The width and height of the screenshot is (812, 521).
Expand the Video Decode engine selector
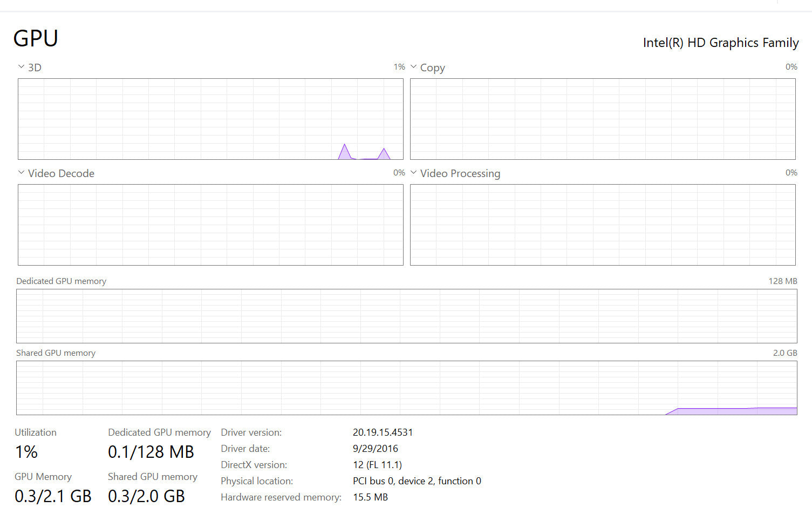pos(21,173)
